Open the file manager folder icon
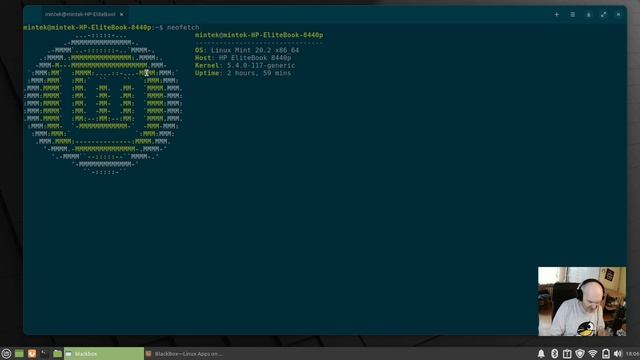 (58, 353)
